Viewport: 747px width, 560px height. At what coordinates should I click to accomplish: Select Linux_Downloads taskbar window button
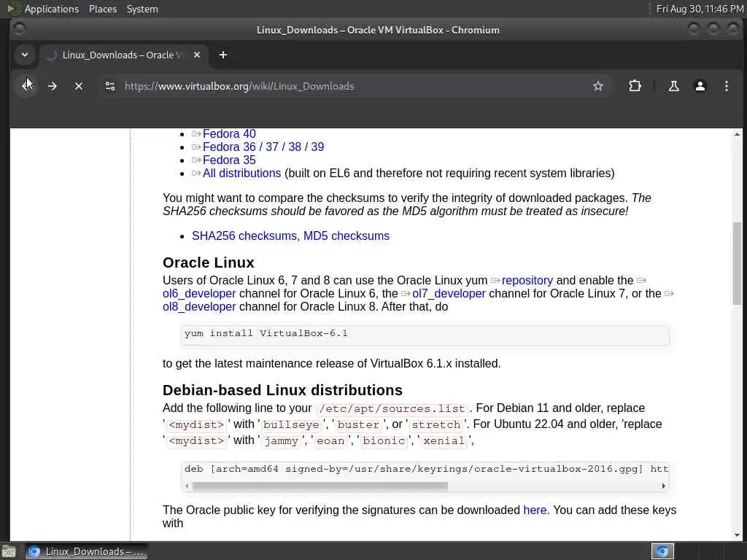click(x=86, y=551)
